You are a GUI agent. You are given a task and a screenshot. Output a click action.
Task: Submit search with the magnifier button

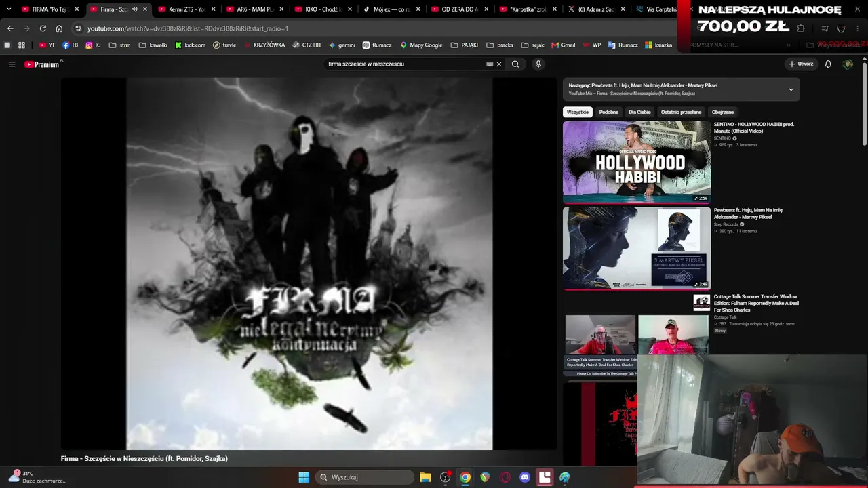(515, 64)
